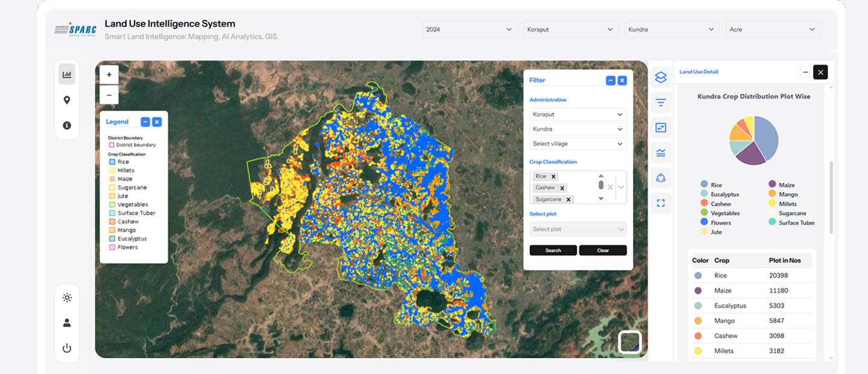Click the Millets legend swatch in Legend panel
The image size is (868, 374).
112,171
